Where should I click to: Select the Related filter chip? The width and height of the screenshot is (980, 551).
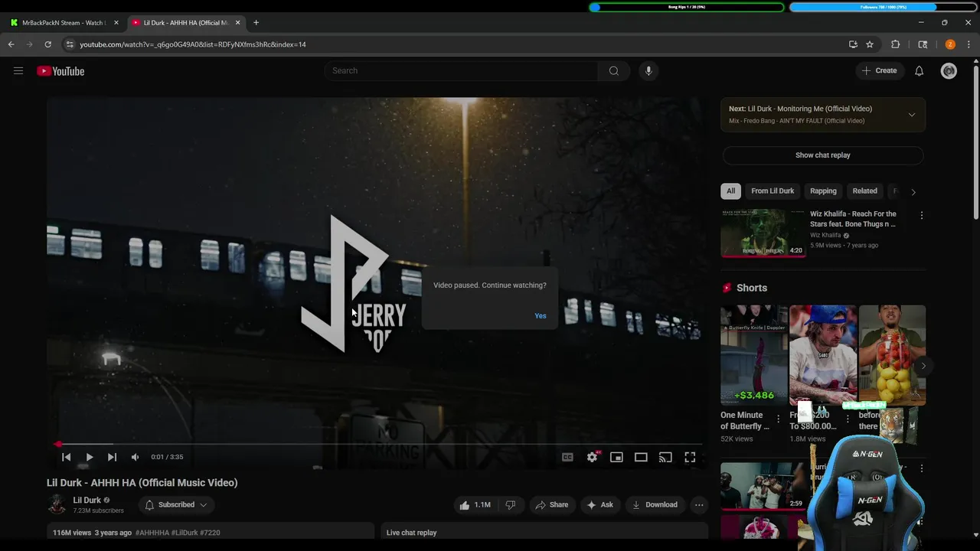pos(864,191)
